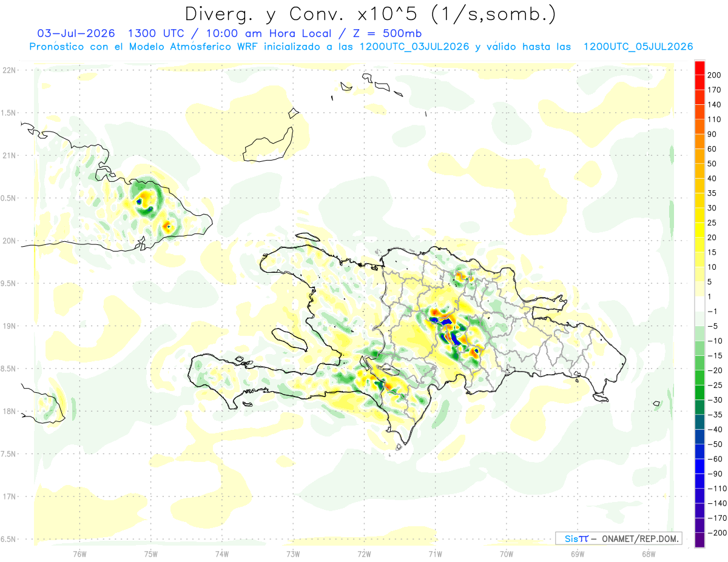Click the colorbar value -1

coord(712,311)
